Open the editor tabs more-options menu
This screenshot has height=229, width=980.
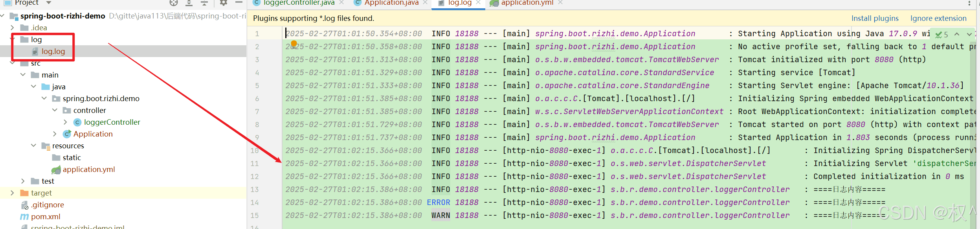pyautogui.click(x=969, y=3)
